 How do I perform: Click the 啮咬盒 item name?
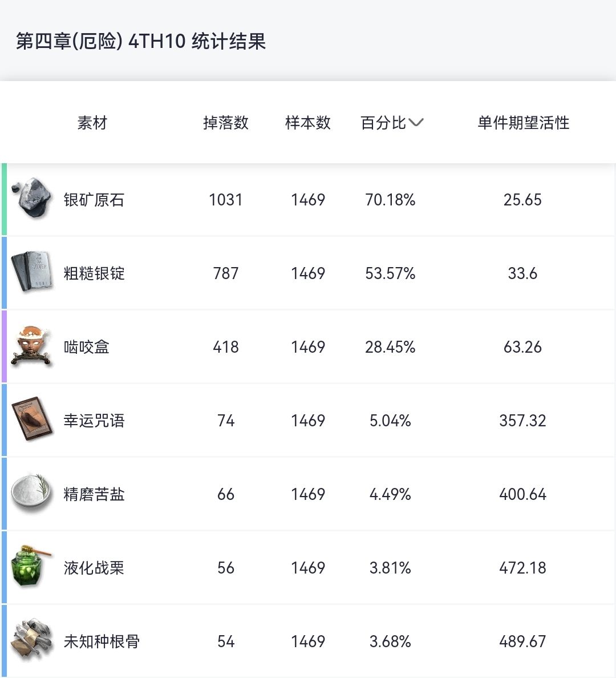tap(87, 347)
